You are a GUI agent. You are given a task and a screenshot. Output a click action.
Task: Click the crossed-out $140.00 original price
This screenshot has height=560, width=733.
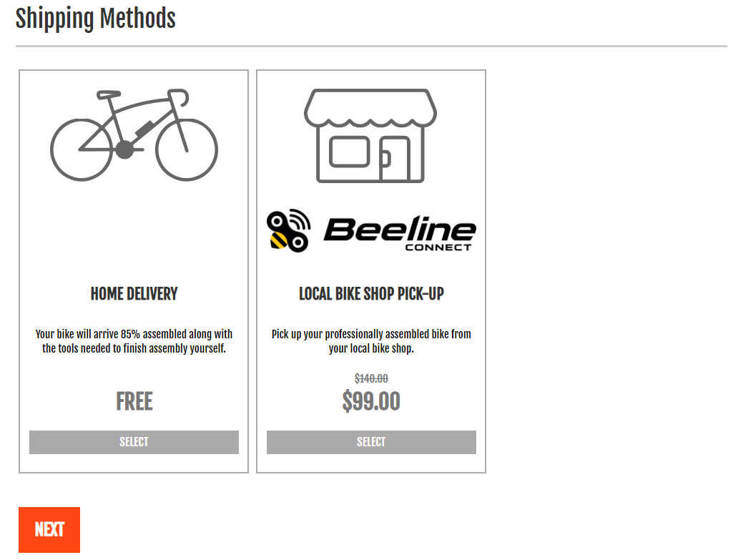coord(371,378)
